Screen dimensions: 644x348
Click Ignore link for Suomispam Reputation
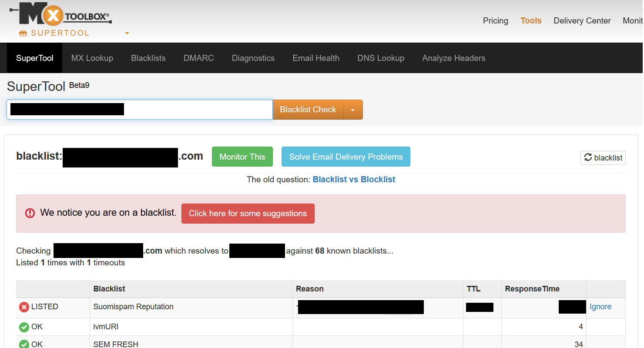tap(600, 307)
